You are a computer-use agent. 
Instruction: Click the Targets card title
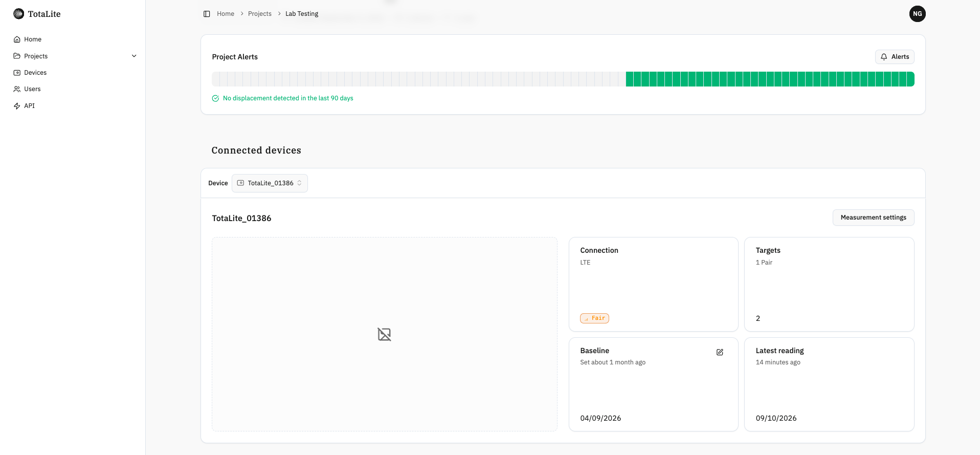pyautogui.click(x=768, y=250)
